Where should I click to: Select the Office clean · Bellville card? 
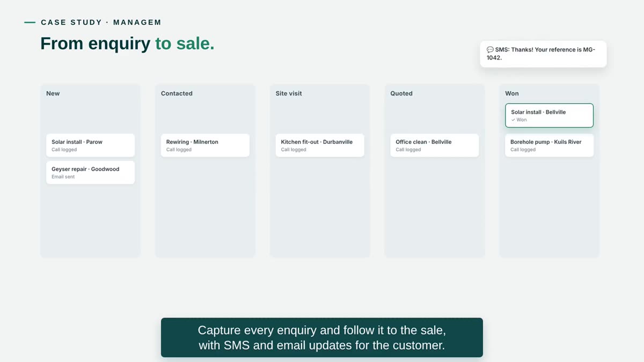coord(435,145)
